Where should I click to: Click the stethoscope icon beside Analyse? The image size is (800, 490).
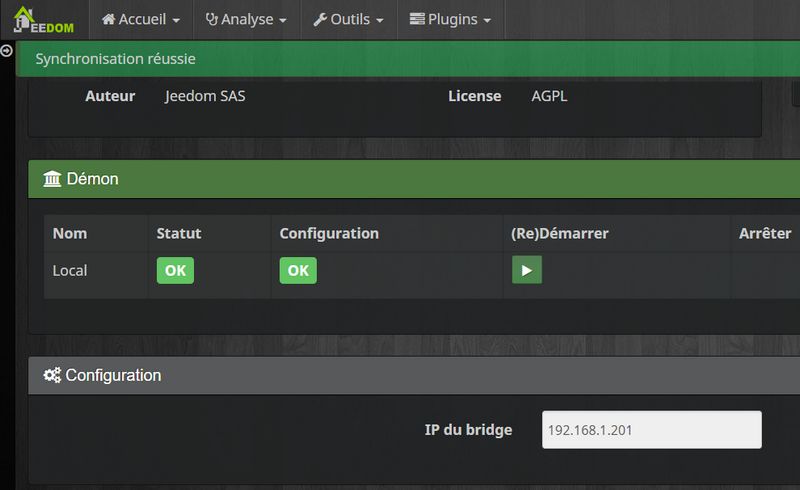(211, 20)
